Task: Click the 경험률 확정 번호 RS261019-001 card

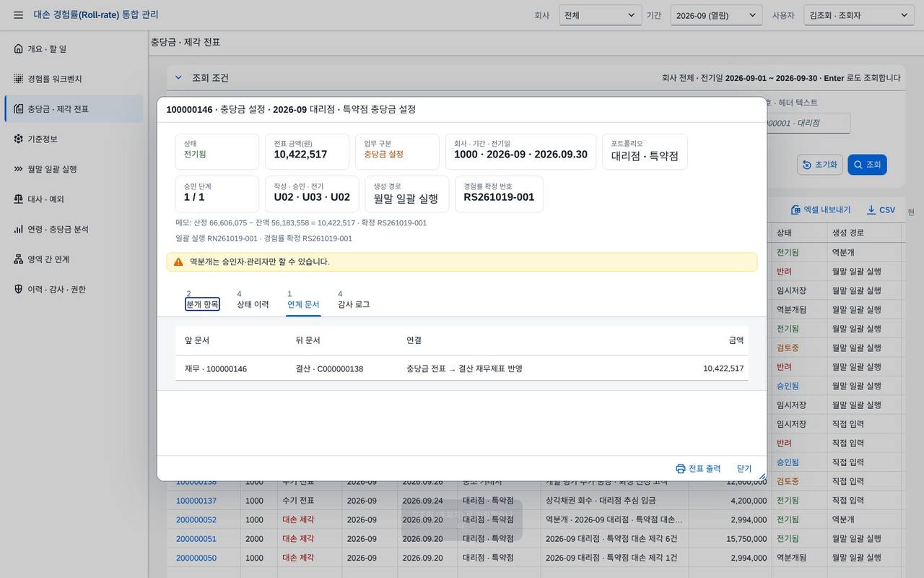Action: coord(499,194)
